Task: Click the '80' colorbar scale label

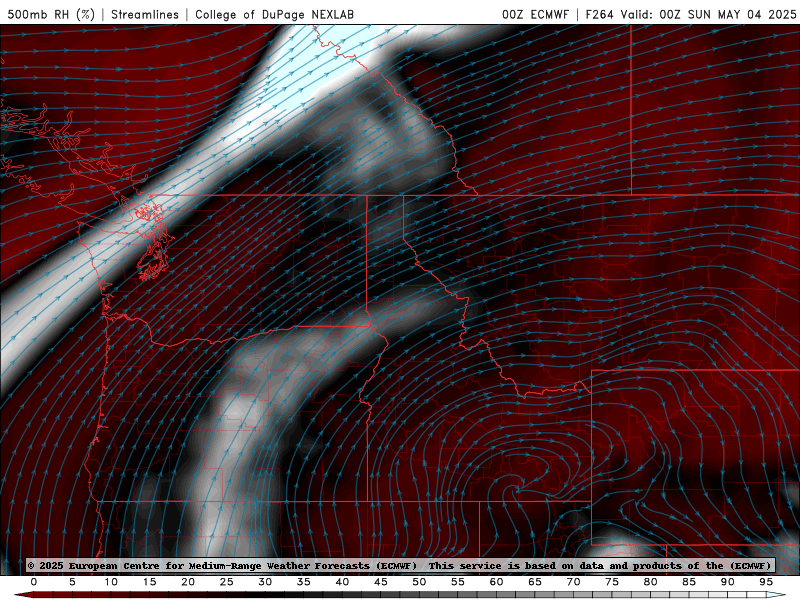Action: [651, 582]
